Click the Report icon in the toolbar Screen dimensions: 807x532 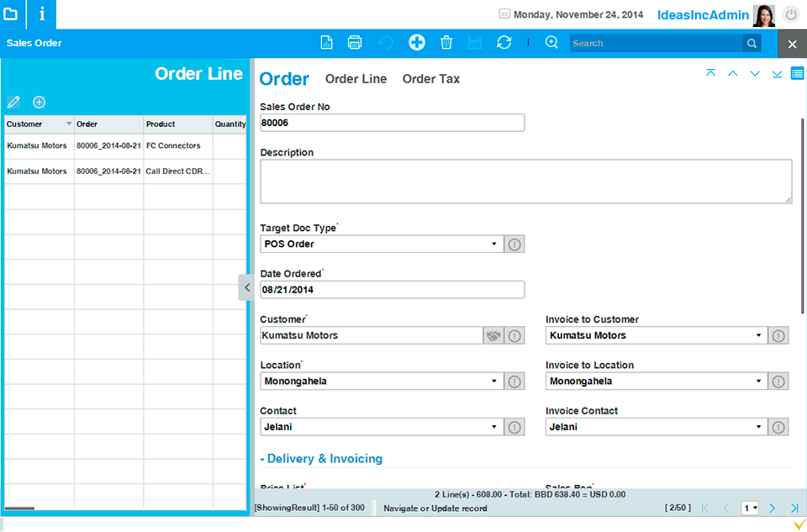coord(327,43)
